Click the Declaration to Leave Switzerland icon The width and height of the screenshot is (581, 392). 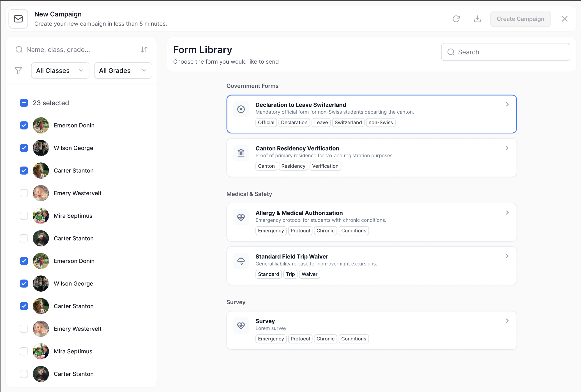(x=241, y=109)
